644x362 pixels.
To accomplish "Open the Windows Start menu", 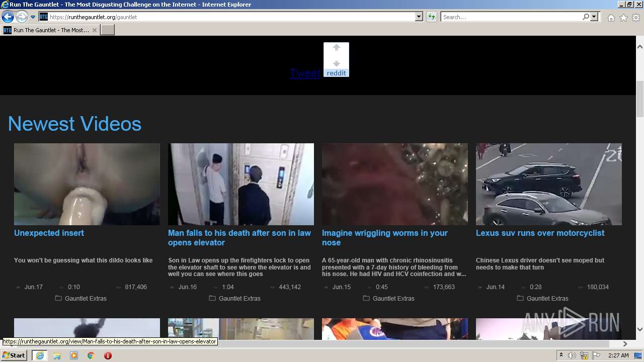I will 14,355.
